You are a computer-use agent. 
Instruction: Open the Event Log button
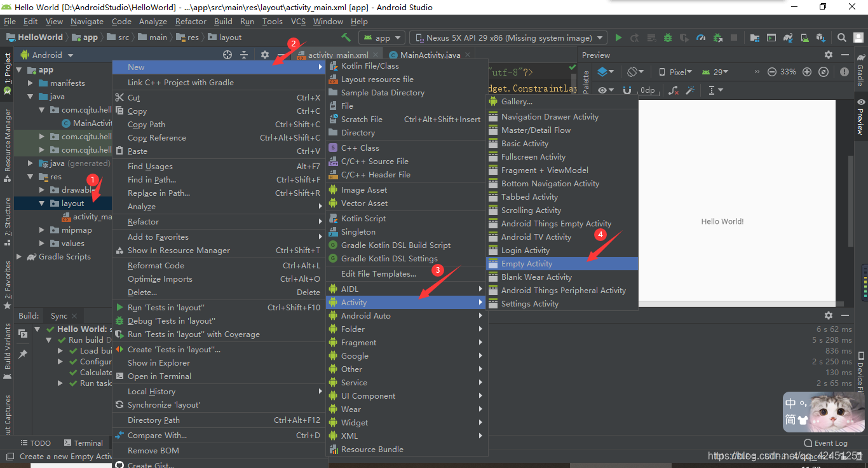(x=825, y=443)
